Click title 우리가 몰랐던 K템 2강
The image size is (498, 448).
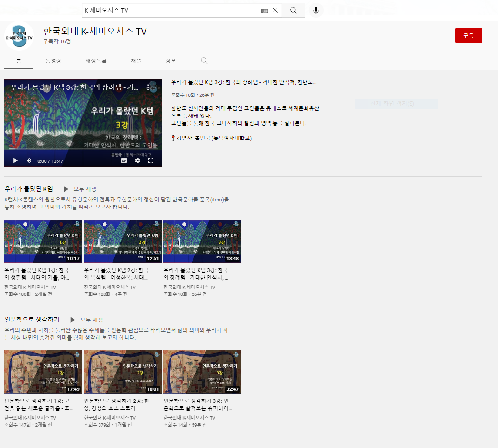pyautogui.click(x=116, y=274)
